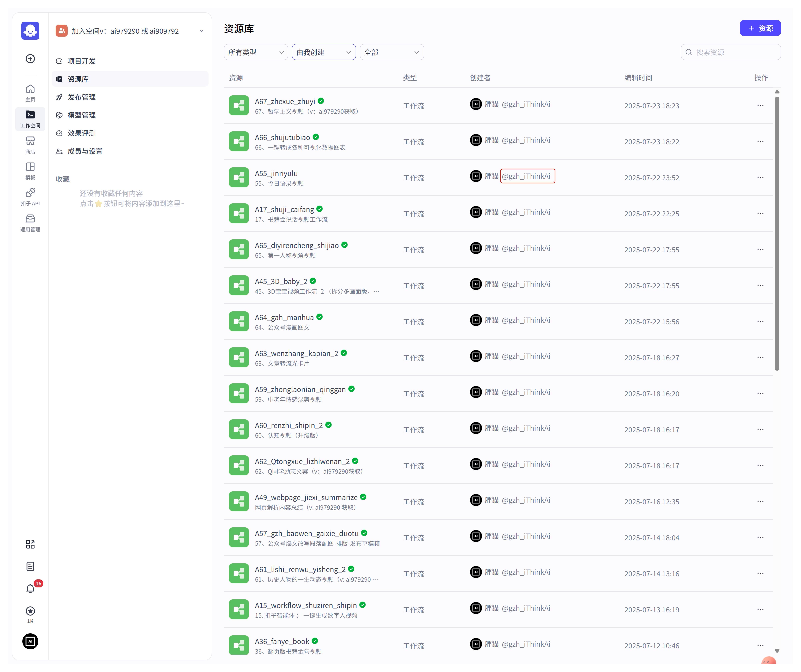The image size is (801, 672).
Task: Open the 商店 store icon
Action: 30,144
